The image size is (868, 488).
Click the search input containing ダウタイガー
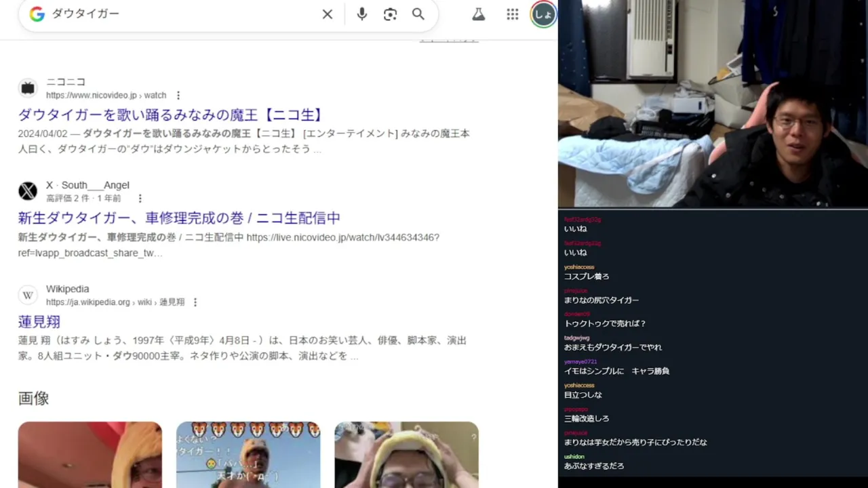[x=183, y=14]
